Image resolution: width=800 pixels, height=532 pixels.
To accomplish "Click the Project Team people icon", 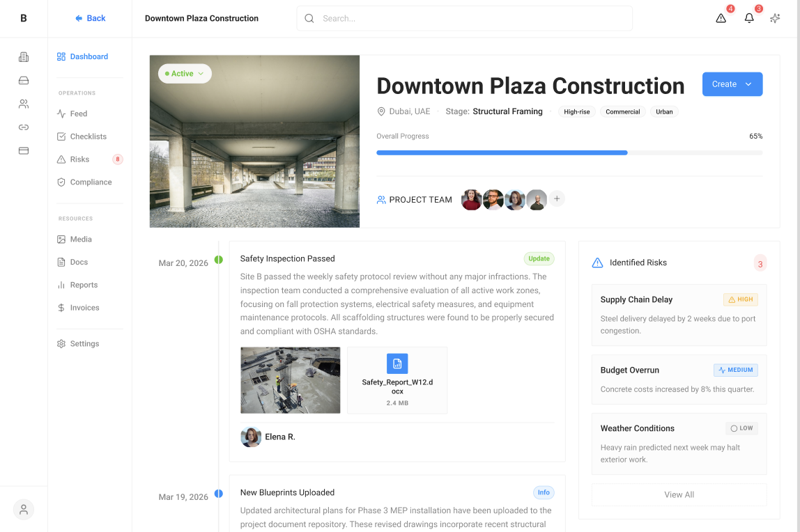I will coord(381,200).
